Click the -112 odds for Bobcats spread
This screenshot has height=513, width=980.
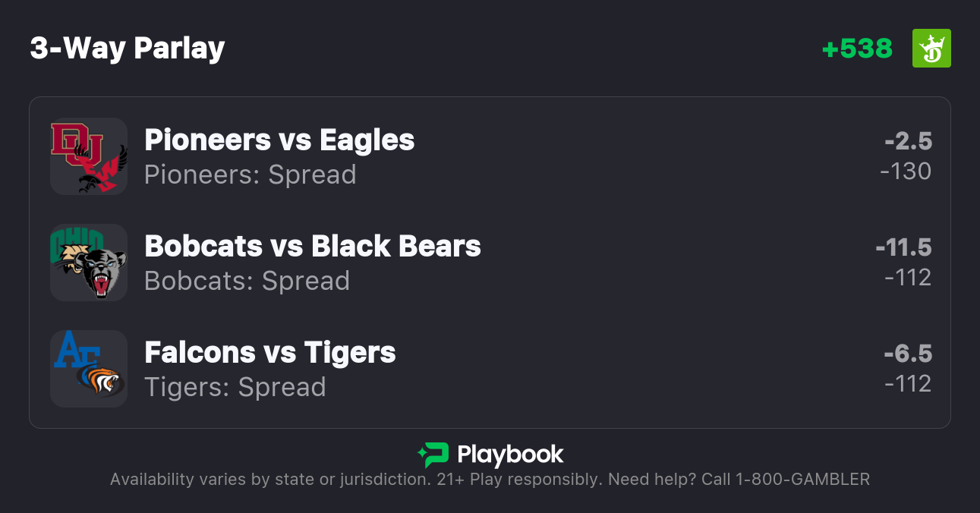908,278
